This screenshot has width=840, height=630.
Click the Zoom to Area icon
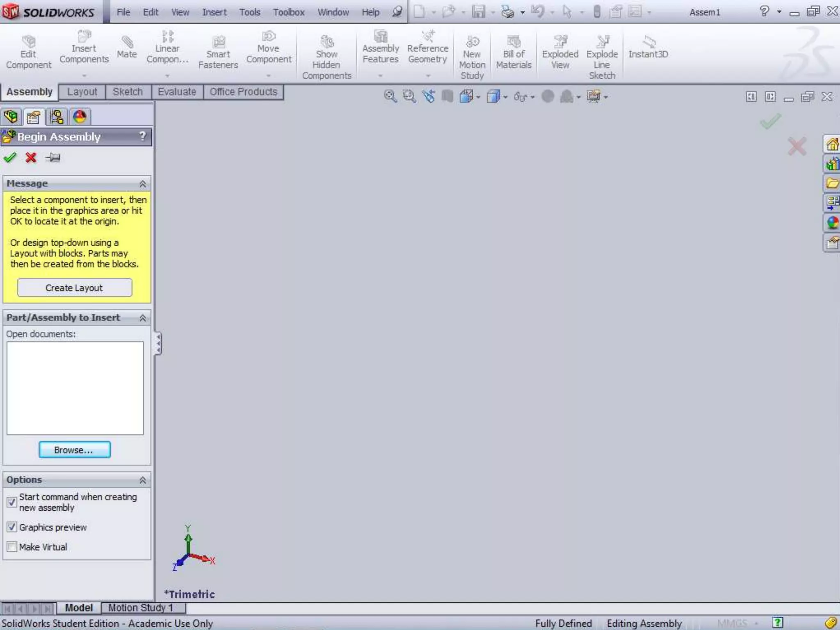(x=409, y=97)
